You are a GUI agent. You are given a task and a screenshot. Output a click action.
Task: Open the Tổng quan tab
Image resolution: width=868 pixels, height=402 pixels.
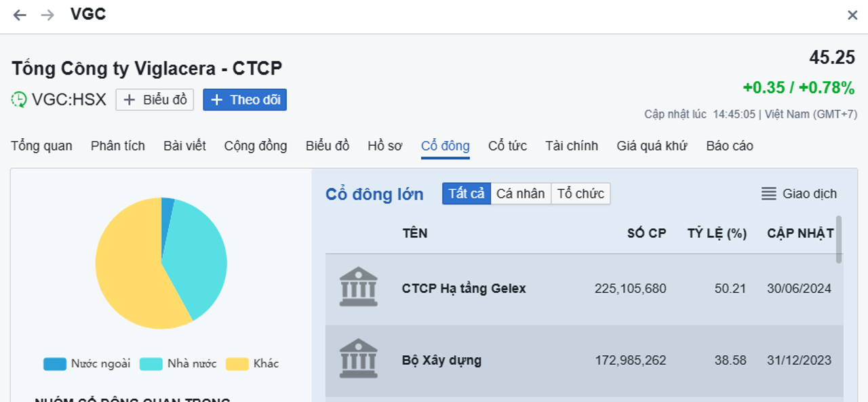click(x=41, y=146)
